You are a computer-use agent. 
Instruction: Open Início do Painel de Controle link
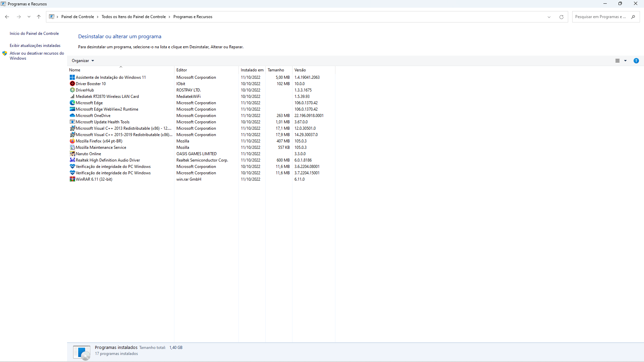pos(34,34)
